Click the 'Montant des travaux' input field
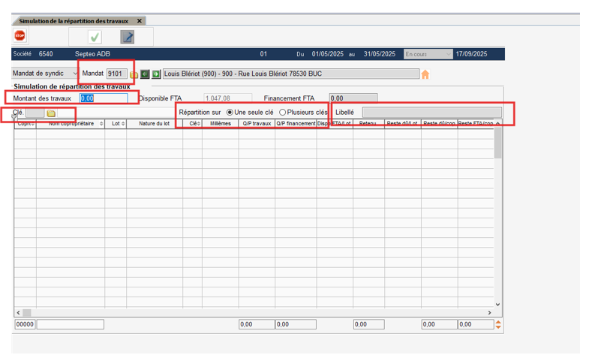 pos(104,98)
